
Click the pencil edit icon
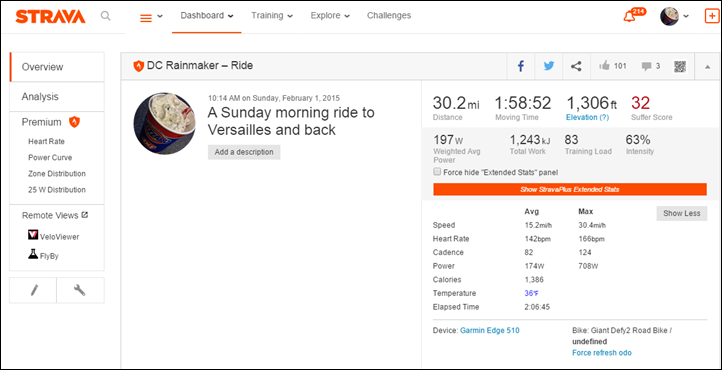pos(34,290)
